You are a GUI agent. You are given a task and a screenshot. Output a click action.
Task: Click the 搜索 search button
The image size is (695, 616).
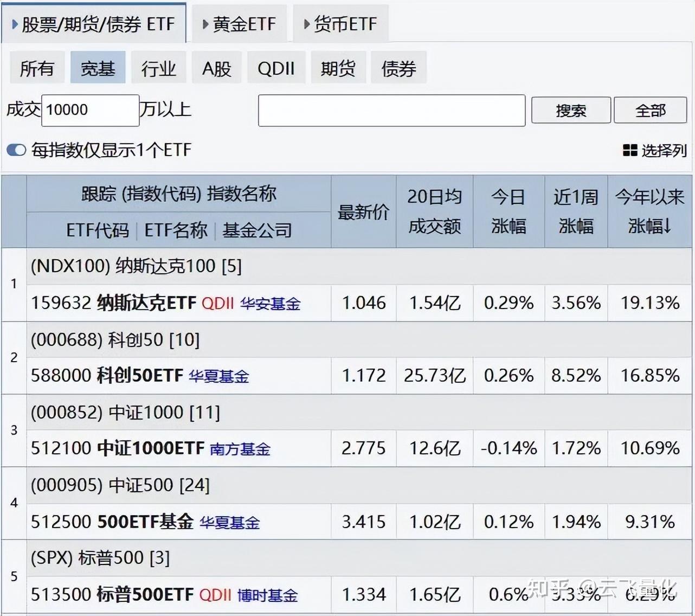click(x=570, y=110)
